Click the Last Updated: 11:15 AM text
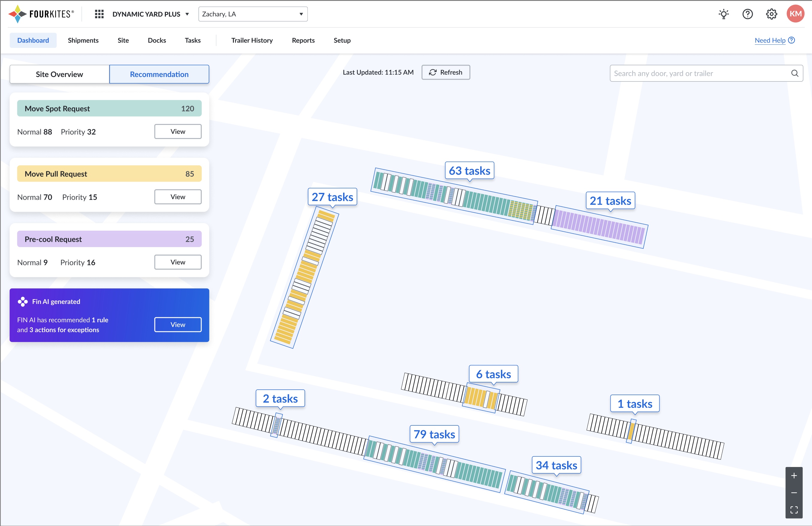The height and width of the screenshot is (526, 812). [x=378, y=72]
